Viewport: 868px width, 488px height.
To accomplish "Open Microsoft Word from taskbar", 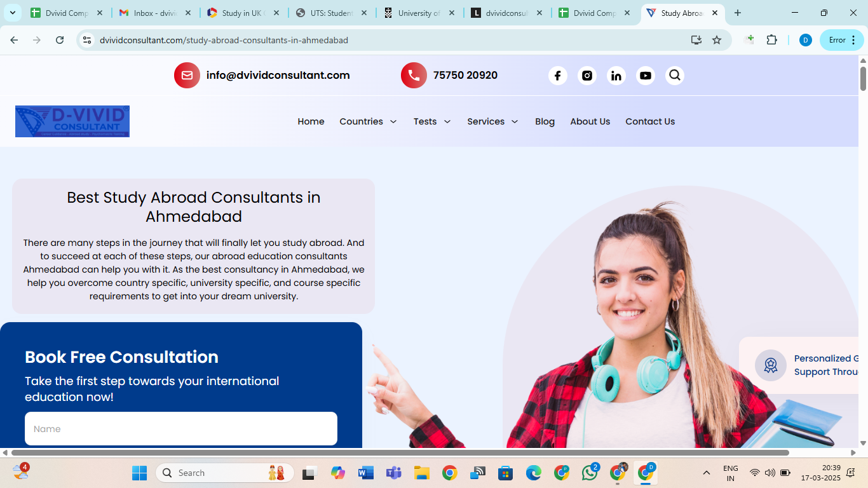I will click(365, 473).
